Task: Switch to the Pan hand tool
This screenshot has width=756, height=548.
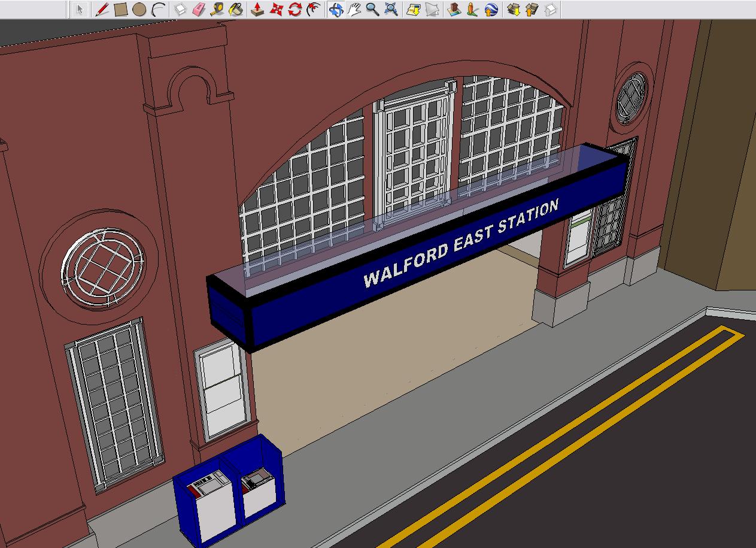Action: (354, 10)
